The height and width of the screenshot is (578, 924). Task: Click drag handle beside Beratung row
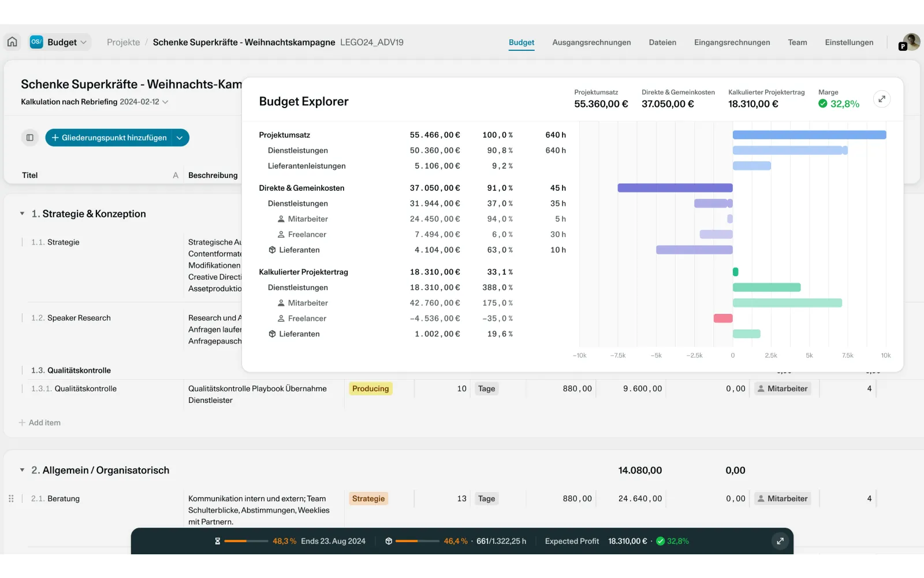coord(11,498)
